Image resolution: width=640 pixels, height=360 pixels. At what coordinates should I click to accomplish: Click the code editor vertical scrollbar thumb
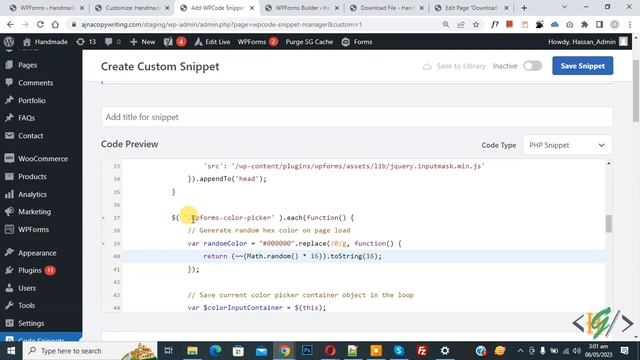tap(609, 223)
